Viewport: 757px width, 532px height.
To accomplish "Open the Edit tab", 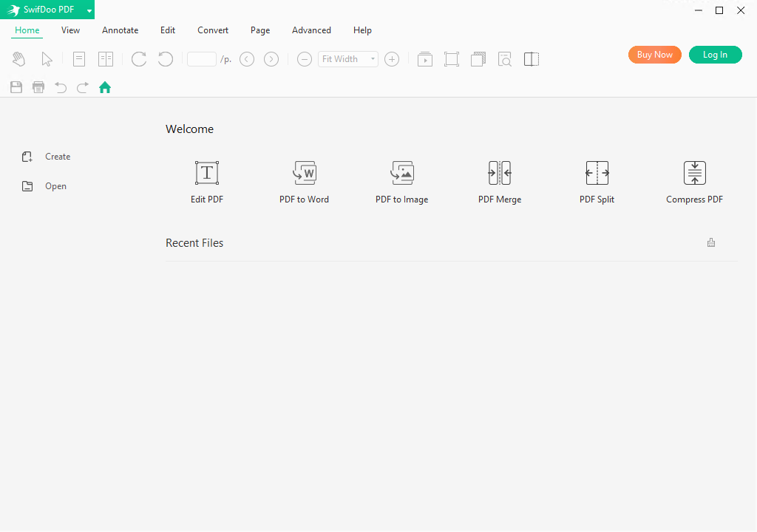I will tap(168, 30).
